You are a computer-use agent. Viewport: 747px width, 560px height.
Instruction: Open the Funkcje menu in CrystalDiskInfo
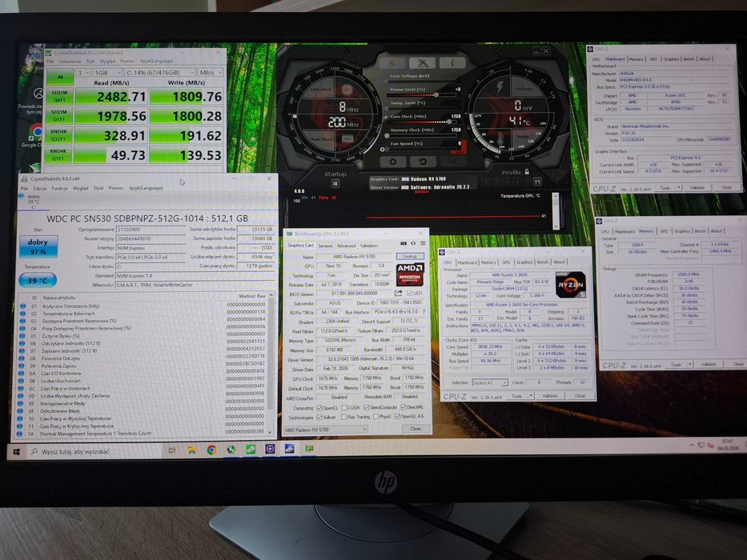pyautogui.click(x=59, y=188)
